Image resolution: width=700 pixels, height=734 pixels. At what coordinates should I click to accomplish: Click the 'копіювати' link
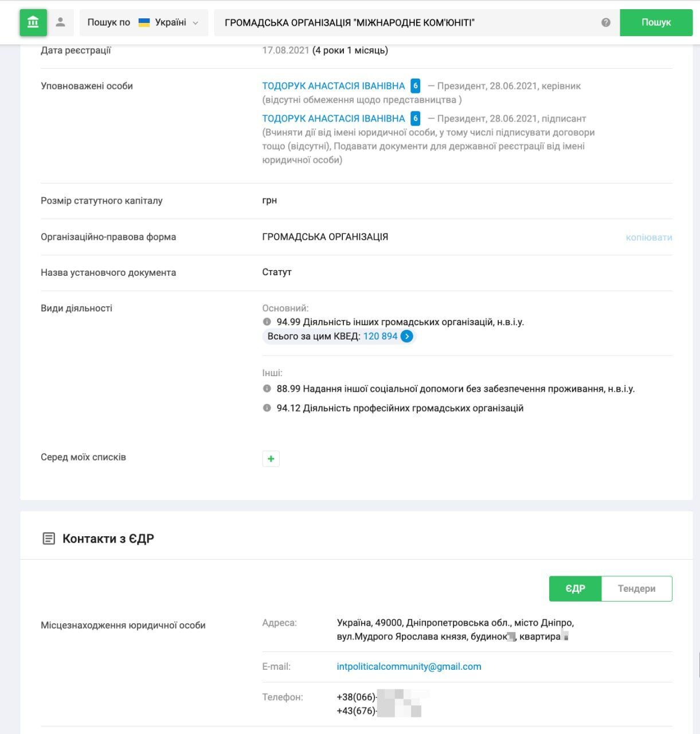(x=649, y=237)
